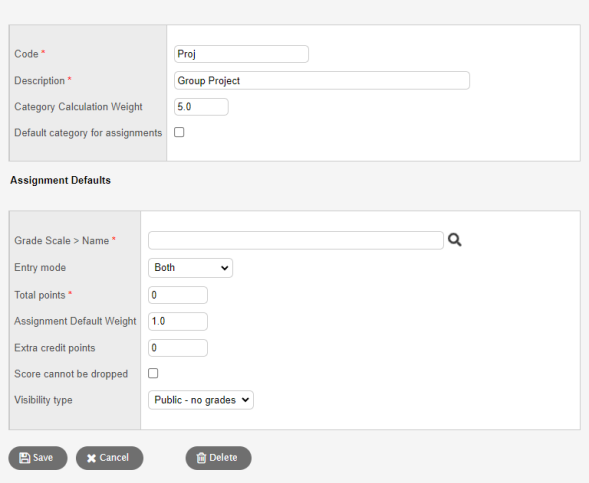Click the Save button
This screenshot has width=589, height=483.
(38, 458)
